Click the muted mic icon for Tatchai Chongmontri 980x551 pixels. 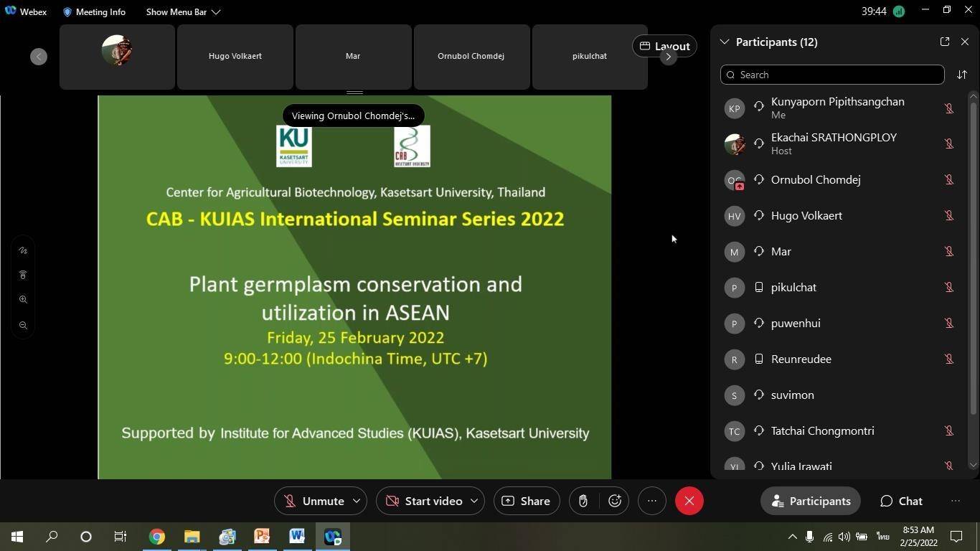(x=948, y=430)
